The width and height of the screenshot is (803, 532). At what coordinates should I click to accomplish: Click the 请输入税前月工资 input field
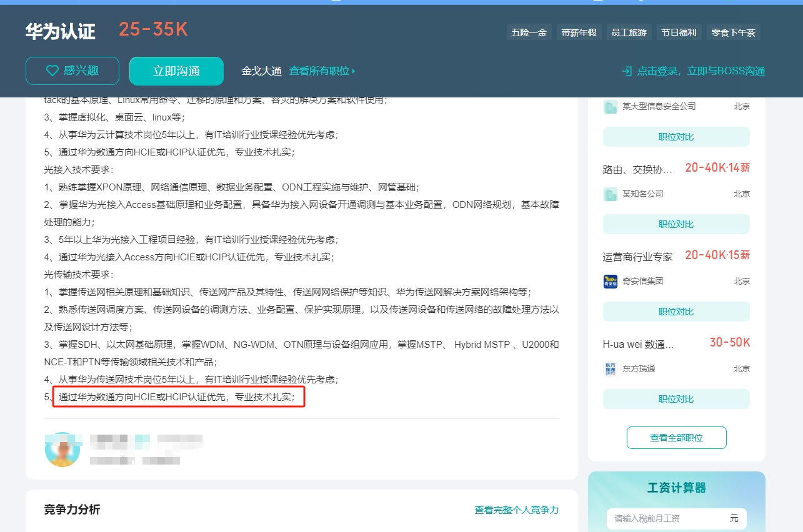(x=676, y=518)
